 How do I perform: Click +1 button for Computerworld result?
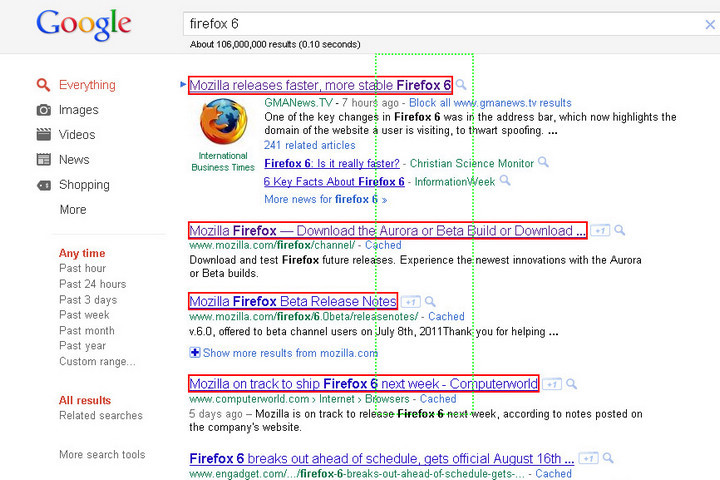pos(552,384)
